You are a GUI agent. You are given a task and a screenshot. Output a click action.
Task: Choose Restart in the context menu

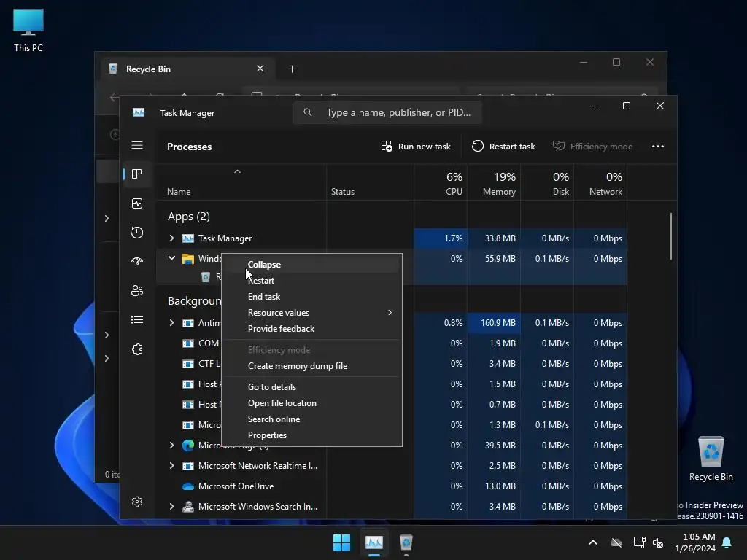tap(311, 281)
